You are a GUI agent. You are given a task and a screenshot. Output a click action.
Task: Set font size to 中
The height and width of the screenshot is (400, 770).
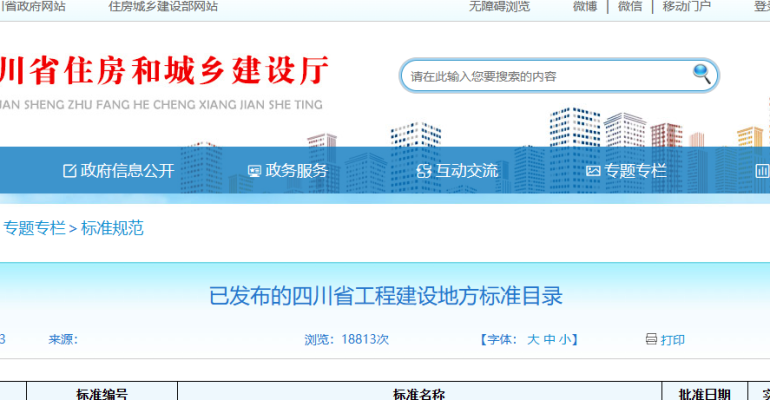coord(550,339)
